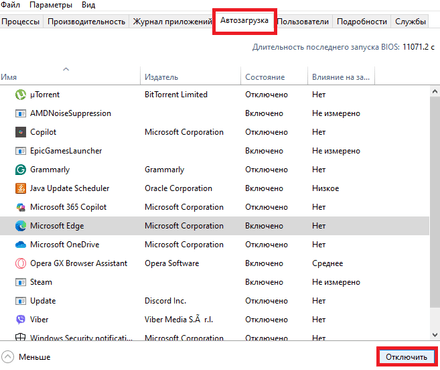
Task: Click the Windows Security shield icon
Action: tap(20, 337)
